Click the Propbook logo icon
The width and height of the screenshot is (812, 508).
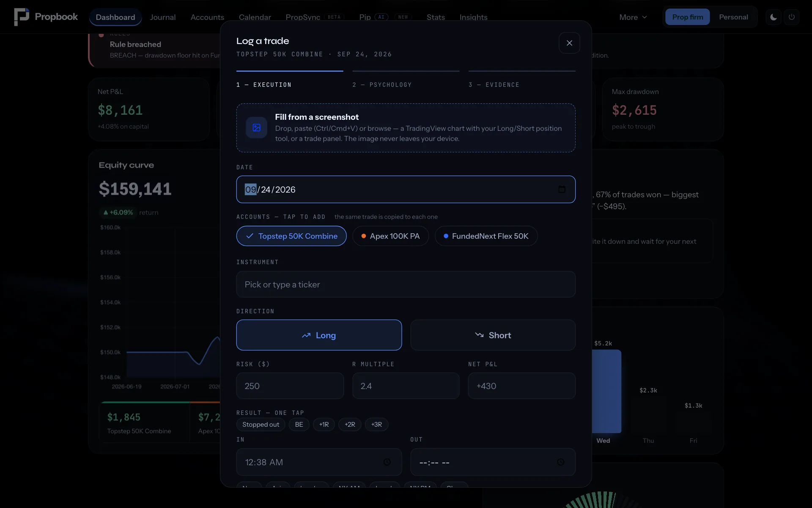click(22, 17)
